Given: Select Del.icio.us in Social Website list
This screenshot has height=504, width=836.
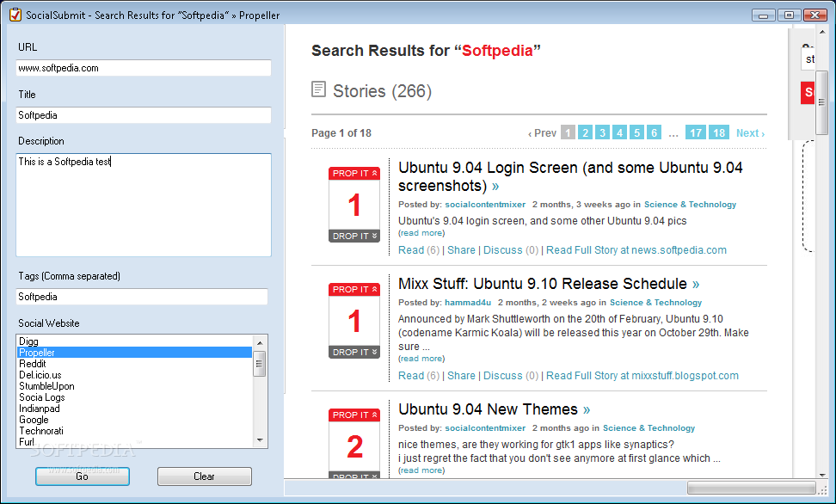Looking at the screenshot, I should (134, 375).
